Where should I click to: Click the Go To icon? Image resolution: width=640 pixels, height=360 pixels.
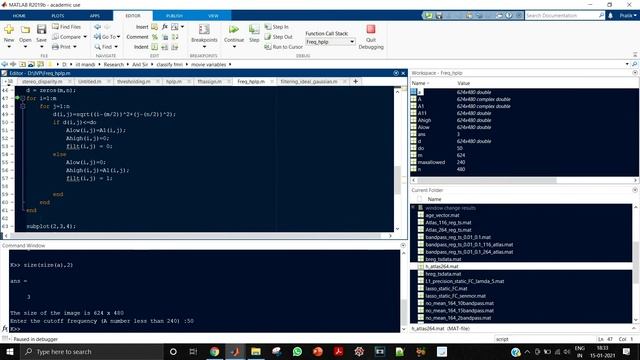tap(98, 37)
